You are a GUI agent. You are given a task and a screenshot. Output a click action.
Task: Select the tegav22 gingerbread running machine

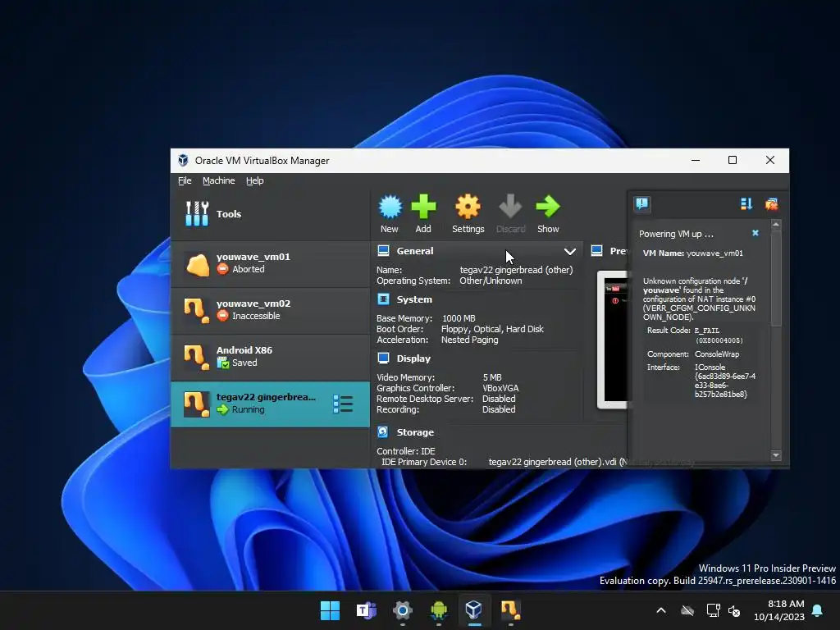coord(270,404)
